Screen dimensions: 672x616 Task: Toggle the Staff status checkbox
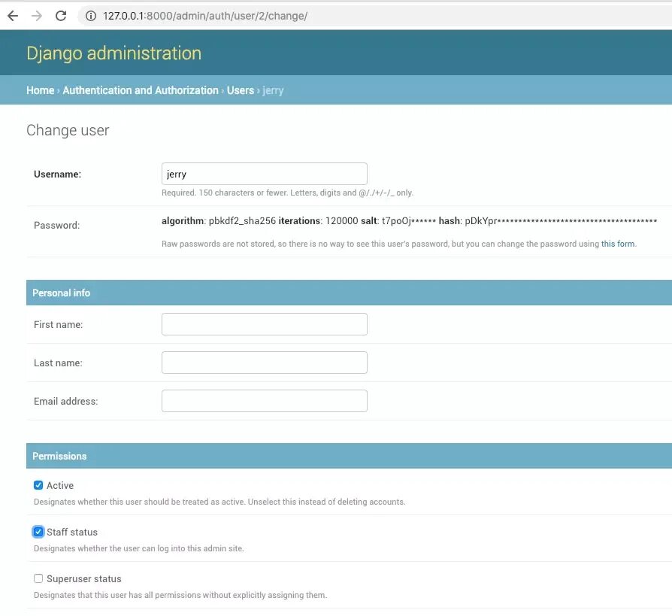[x=38, y=532]
